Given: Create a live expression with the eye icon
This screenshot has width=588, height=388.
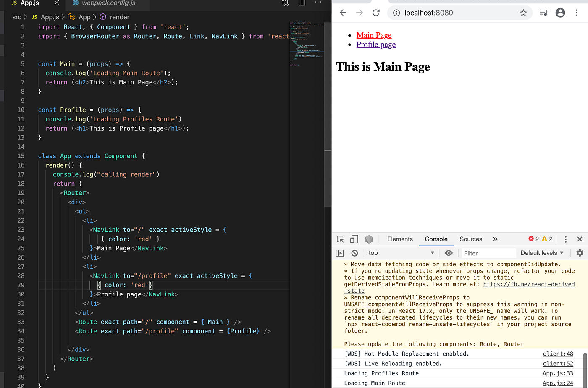Looking at the screenshot, I should tap(449, 253).
